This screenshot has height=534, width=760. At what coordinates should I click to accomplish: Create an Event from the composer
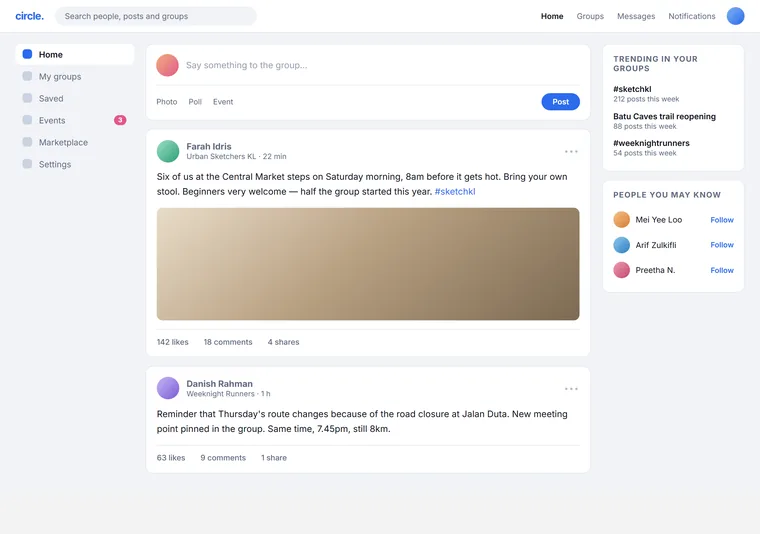tap(223, 102)
